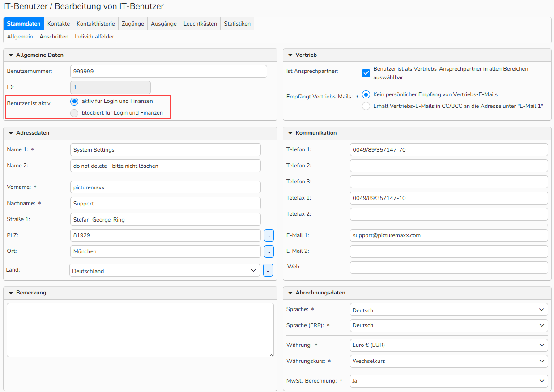
Task: Click the Telefax 1 field
Action: tap(449, 198)
